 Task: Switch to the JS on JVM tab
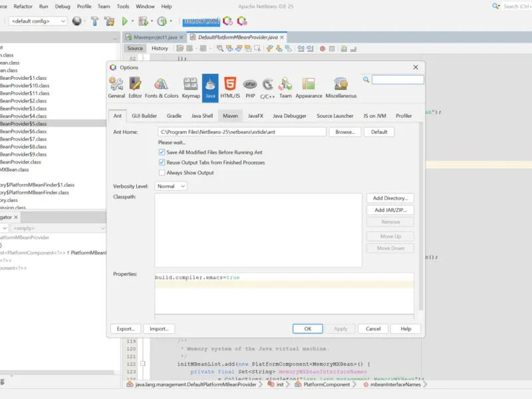pyautogui.click(x=374, y=116)
